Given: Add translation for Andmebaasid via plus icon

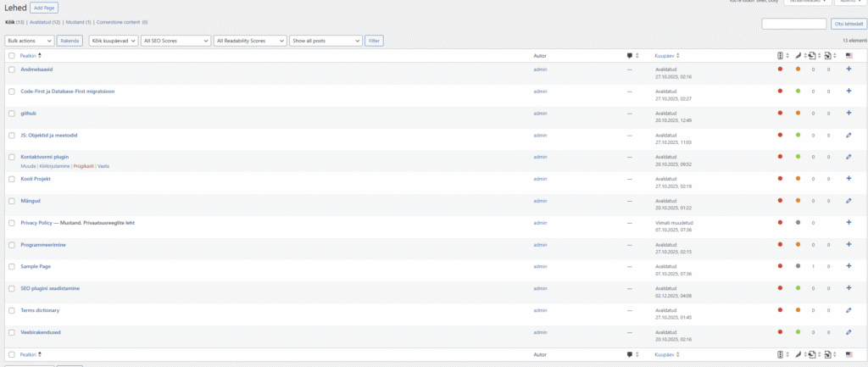Looking at the screenshot, I should (x=849, y=69).
